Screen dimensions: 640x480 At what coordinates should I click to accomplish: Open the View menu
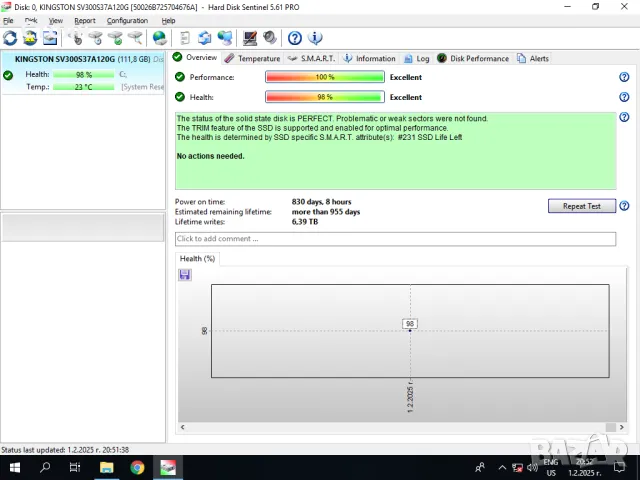56,20
